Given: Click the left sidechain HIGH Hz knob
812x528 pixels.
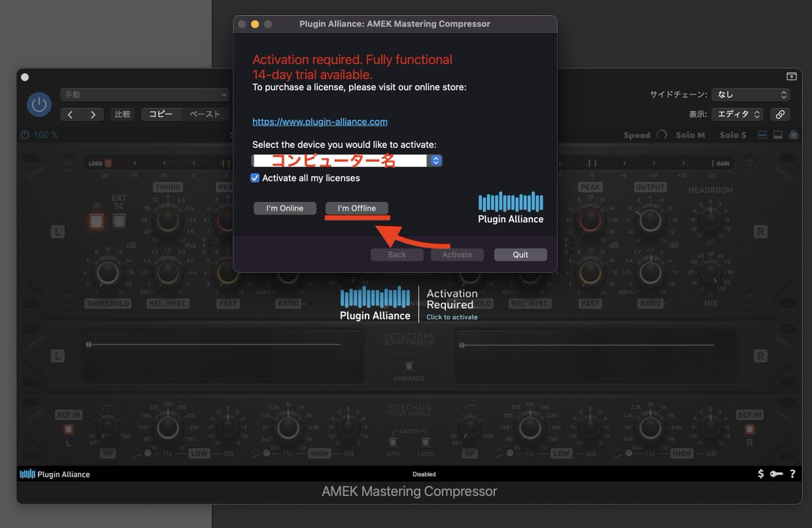Looking at the screenshot, I should tap(288, 427).
